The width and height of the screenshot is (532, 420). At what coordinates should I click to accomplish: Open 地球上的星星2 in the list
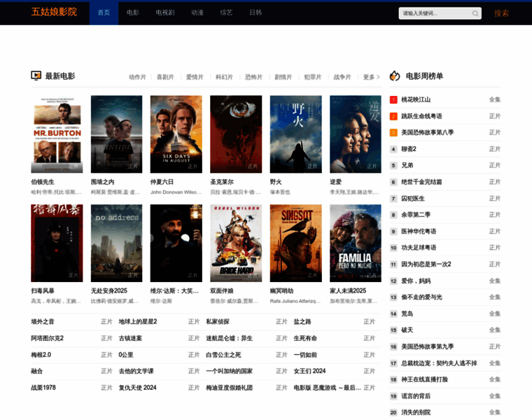click(x=138, y=321)
